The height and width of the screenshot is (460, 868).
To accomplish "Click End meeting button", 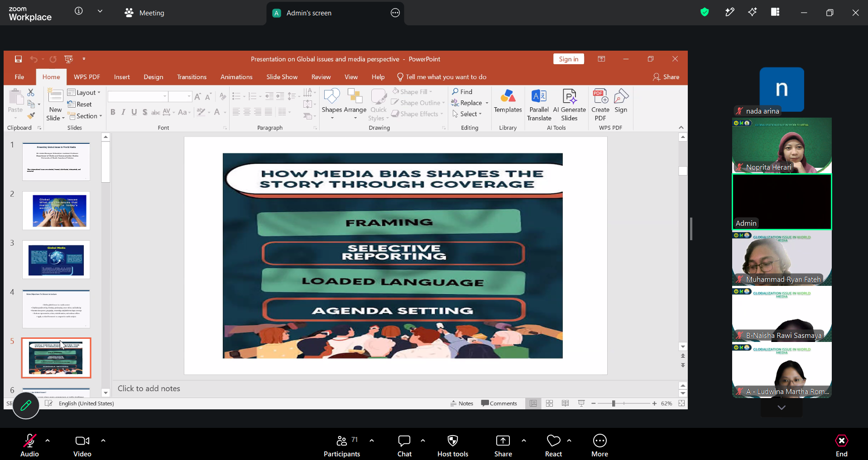I will pyautogui.click(x=841, y=446).
